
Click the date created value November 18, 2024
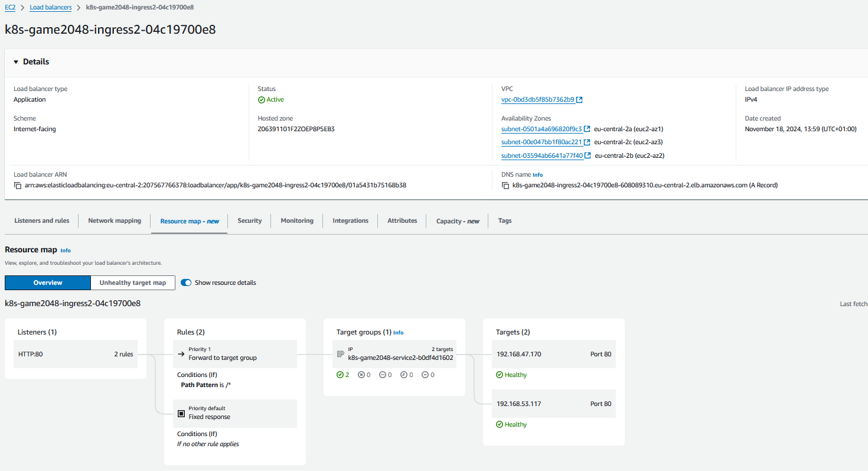[x=801, y=129]
